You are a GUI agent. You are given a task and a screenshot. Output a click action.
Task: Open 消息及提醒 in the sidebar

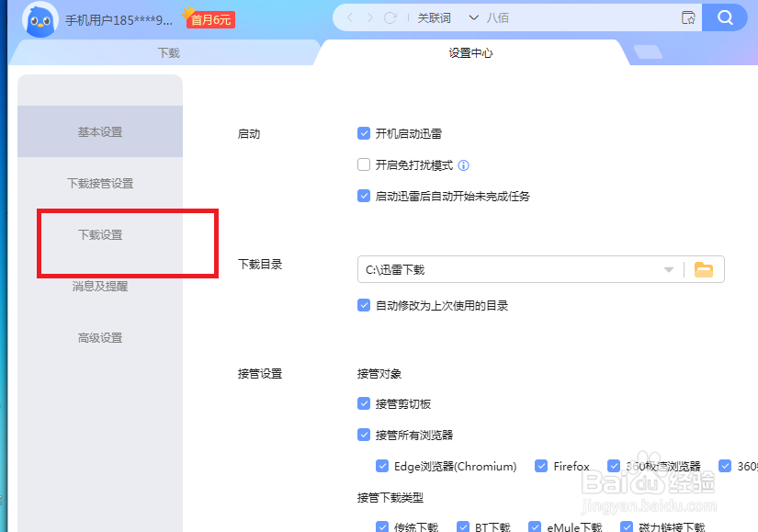(100, 287)
